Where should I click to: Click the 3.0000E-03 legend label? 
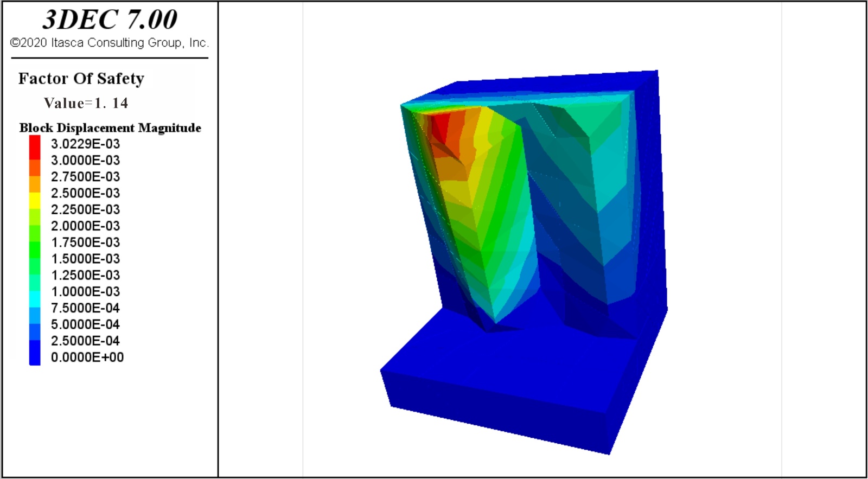(x=85, y=161)
